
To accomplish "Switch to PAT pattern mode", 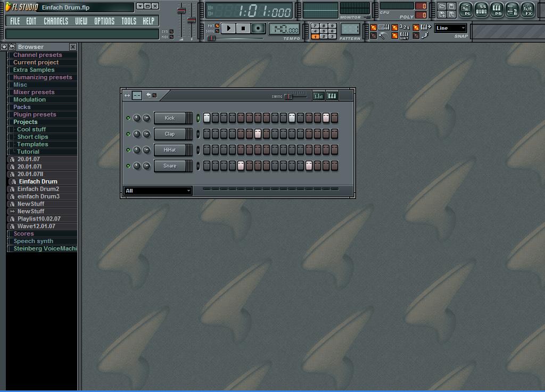I will point(217,26).
